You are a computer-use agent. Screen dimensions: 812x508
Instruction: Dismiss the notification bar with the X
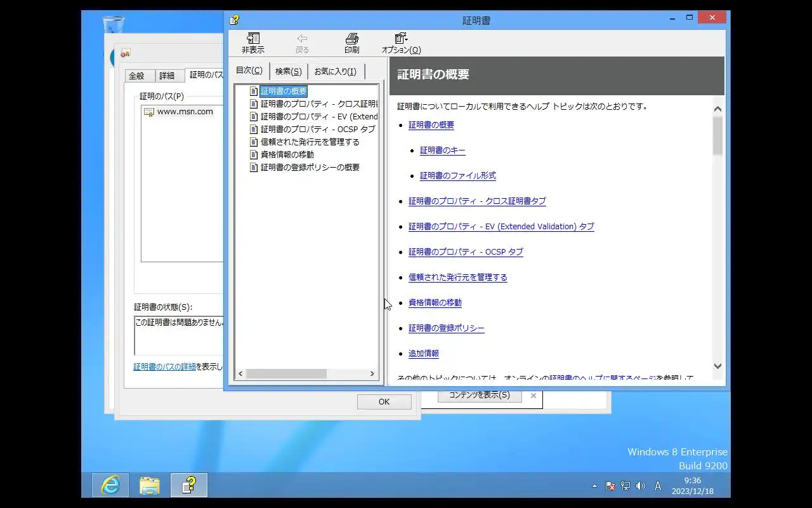pyautogui.click(x=533, y=396)
